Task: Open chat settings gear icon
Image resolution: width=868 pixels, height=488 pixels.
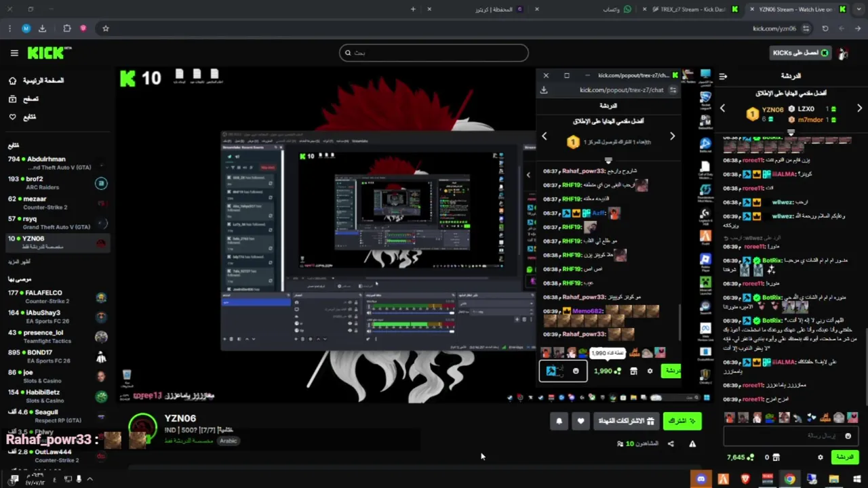Action: pos(820,457)
